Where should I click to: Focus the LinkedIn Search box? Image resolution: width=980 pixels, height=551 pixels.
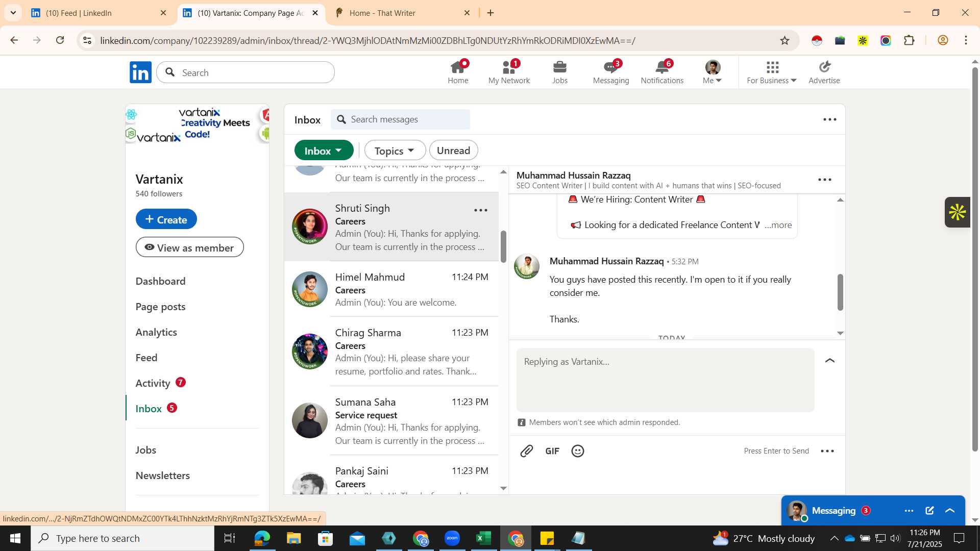pos(246,72)
